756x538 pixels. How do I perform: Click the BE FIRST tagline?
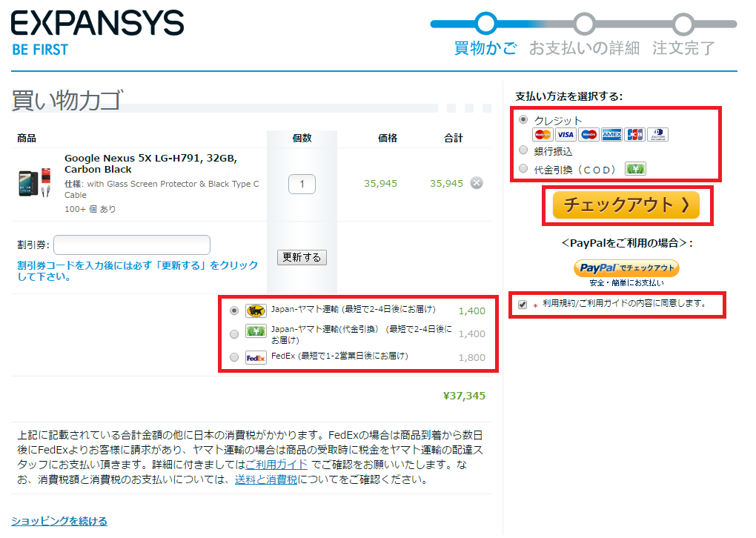(x=40, y=50)
